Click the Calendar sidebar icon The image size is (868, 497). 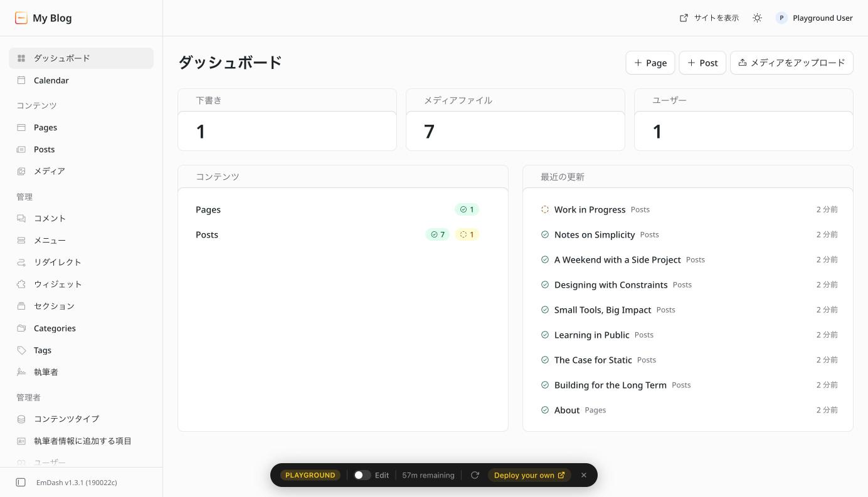click(21, 80)
